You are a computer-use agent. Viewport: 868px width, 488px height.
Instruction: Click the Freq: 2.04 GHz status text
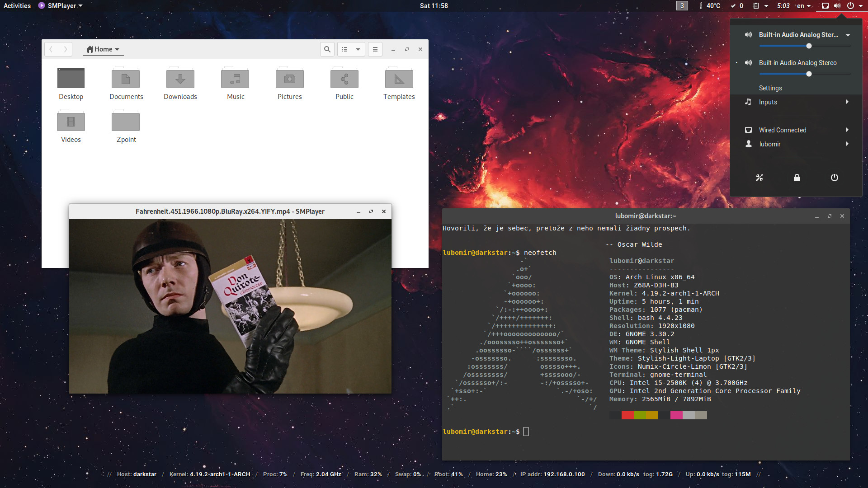(321, 474)
